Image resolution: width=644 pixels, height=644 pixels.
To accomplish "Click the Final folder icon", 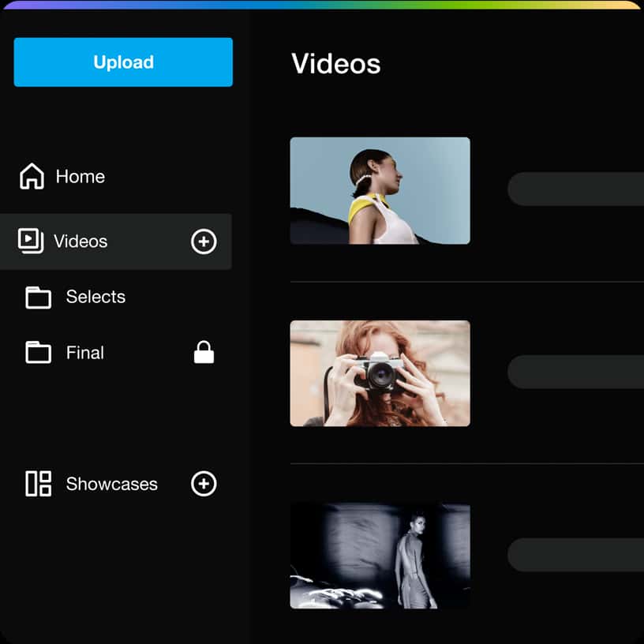I will tap(38, 353).
